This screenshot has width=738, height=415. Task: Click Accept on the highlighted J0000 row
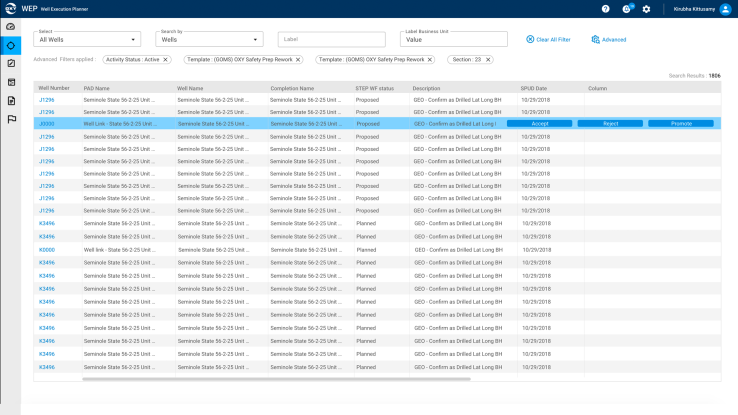539,124
